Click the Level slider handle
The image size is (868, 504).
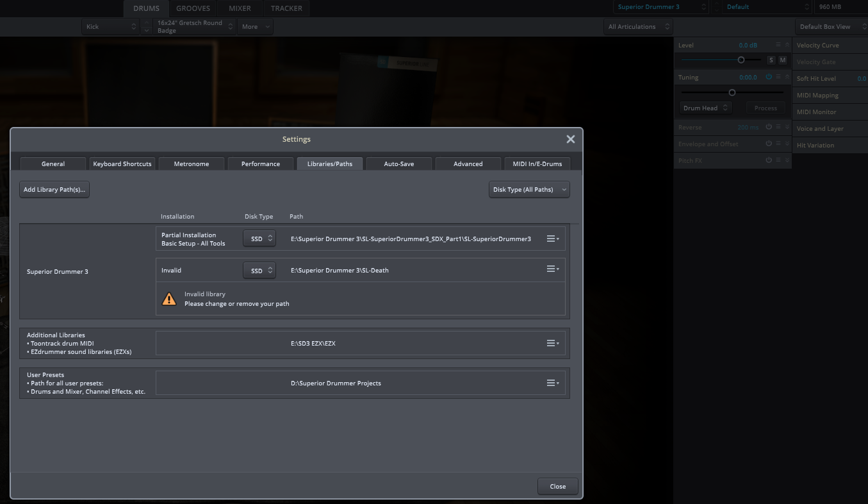(741, 60)
